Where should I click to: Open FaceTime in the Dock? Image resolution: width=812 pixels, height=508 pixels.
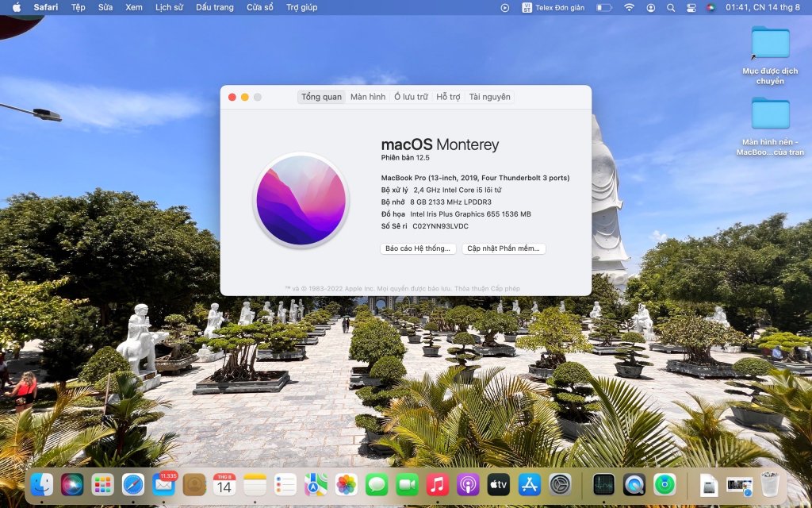(x=408, y=485)
